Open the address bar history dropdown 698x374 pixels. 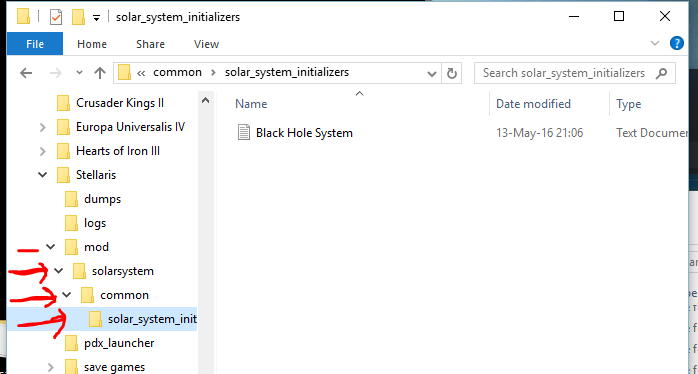[431, 73]
